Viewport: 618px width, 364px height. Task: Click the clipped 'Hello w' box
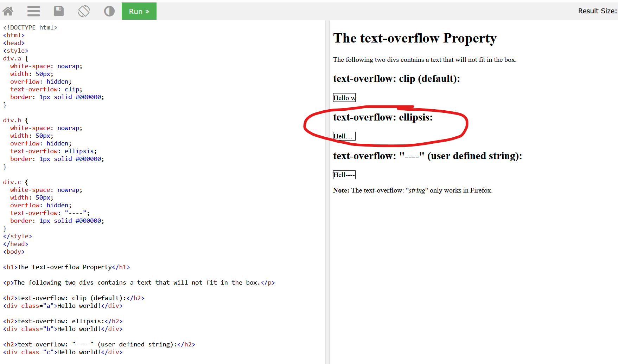(x=344, y=98)
